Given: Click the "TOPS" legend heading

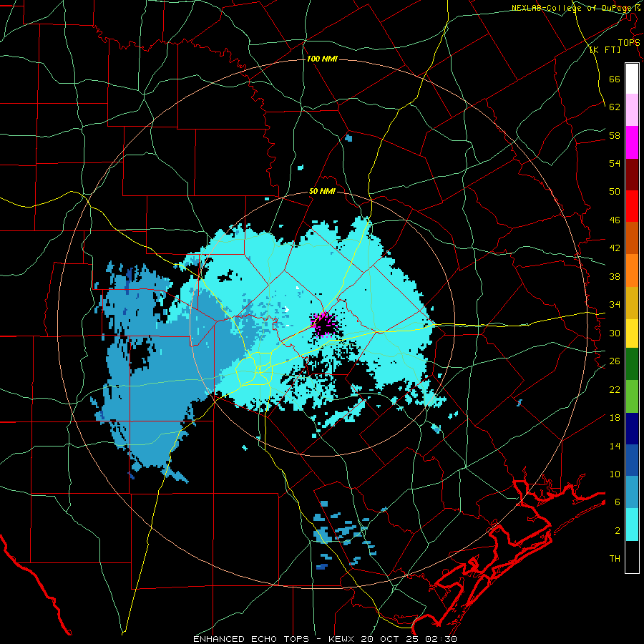Looking at the screenshot, I should tap(629, 43).
